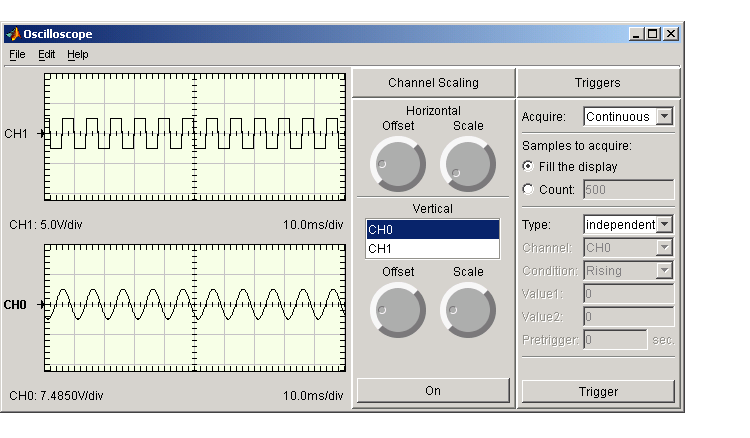Select CH0 in the Vertical channel list
750x438 pixels.
[432, 230]
